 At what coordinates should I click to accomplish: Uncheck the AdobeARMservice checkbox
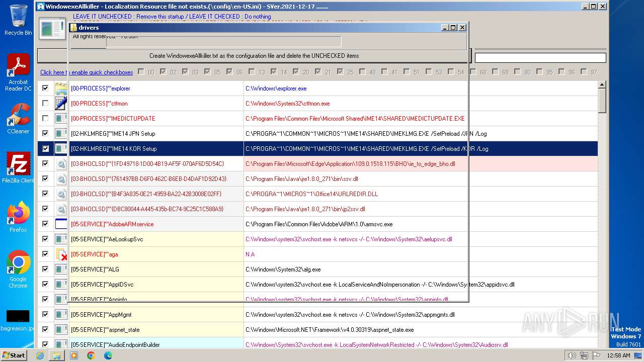45,224
